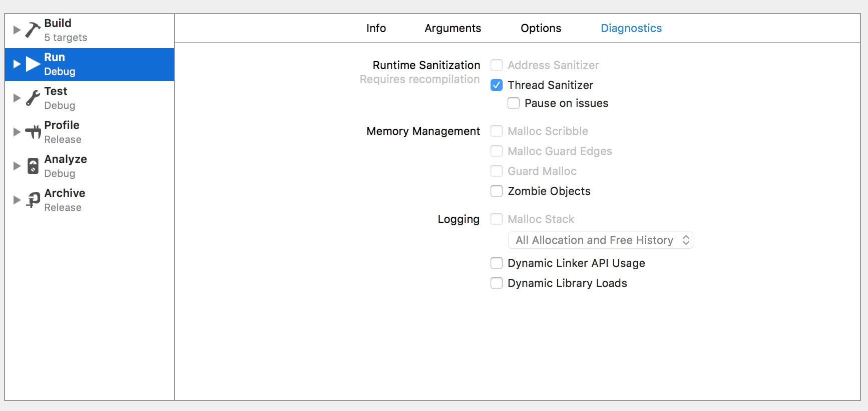This screenshot has height=411, width=868.
Task: Check Dynamic Library Loads option
Action: [497, 283]
